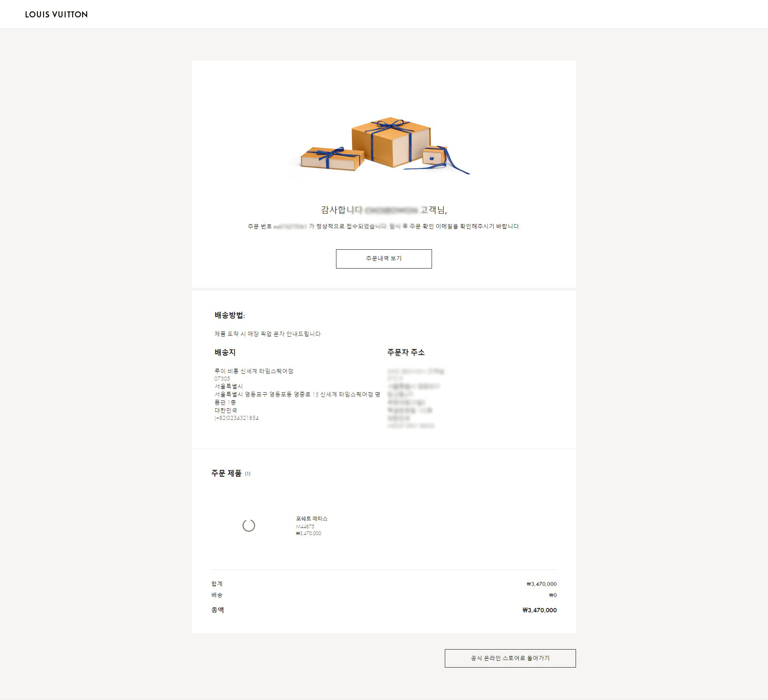The width and height of the screenshot is (768, 700).
Task: Click 대한민국 in the delivery address
Action: [226, 410]
